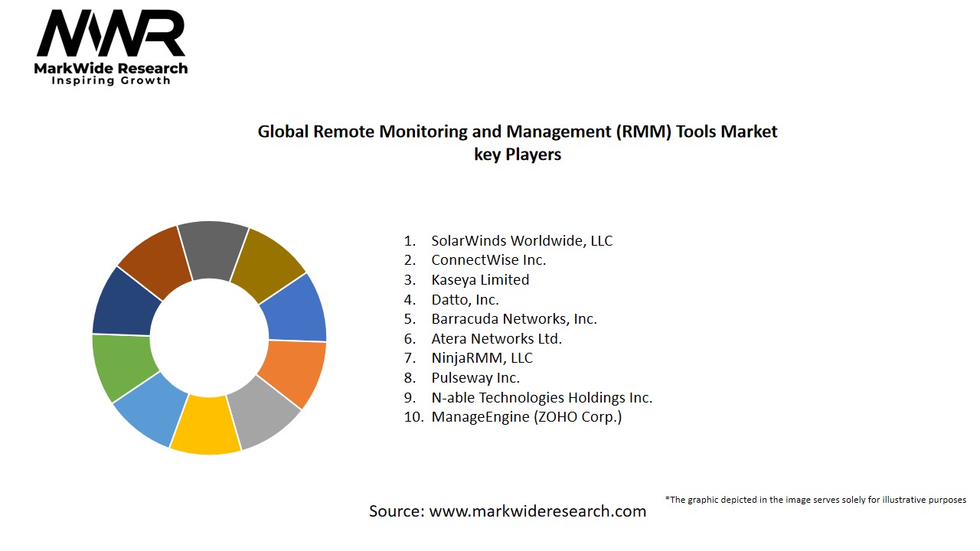
Task: Select the dark gray donut segment
Action: [214, 250]
